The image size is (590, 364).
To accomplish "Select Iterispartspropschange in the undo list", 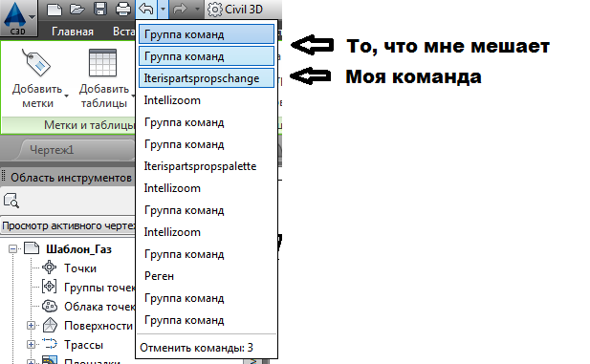I will tap(207, 78).
